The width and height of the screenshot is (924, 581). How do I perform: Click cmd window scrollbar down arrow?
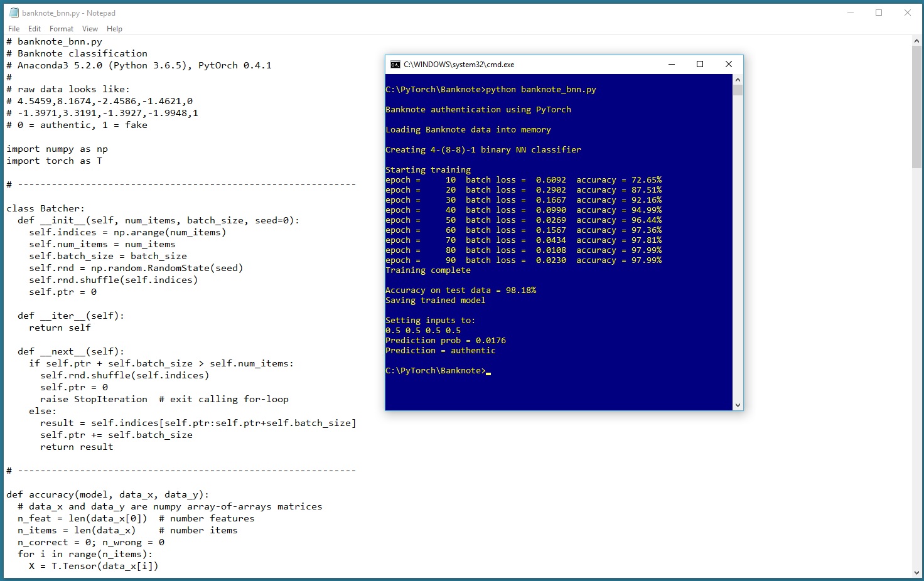click(738, 405)
